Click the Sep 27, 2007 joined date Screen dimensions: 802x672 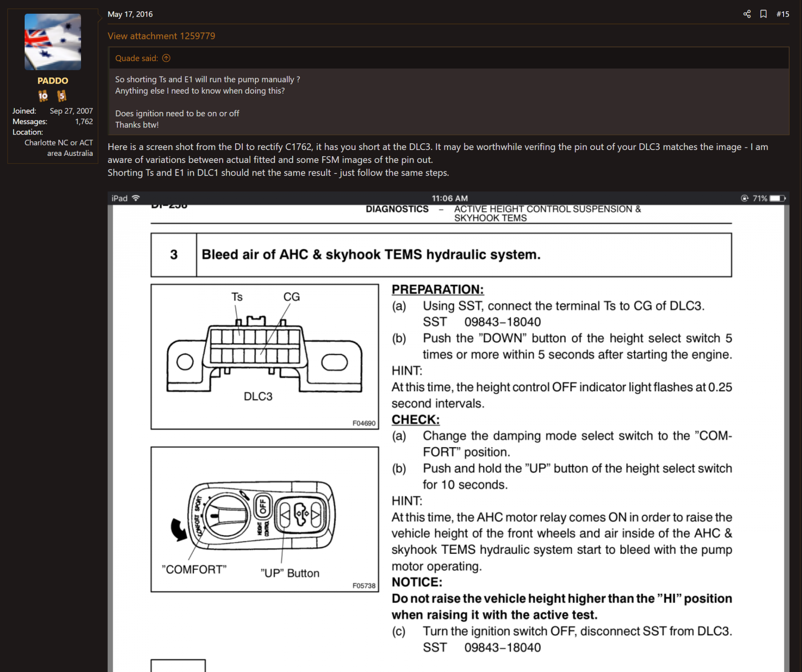click(71, 111)
